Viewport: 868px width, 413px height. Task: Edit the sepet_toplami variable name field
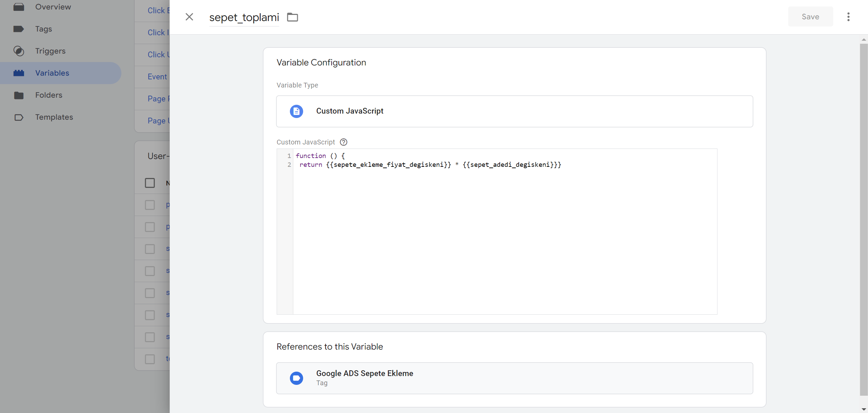(244, 17)
